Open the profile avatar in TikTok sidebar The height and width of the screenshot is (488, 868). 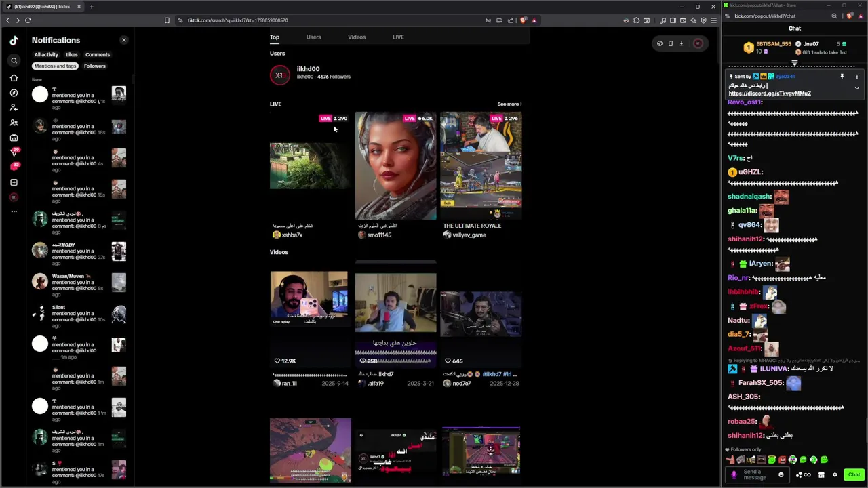14,197
